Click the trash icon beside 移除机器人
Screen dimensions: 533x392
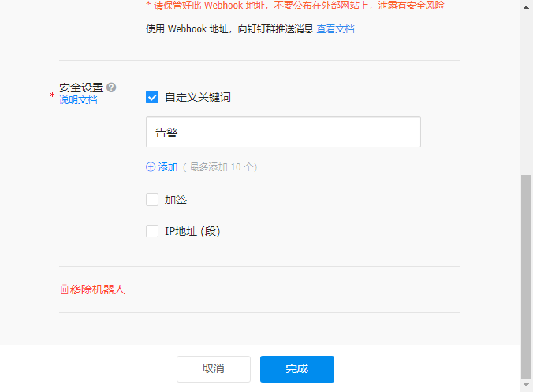pyautogui.click(x=64, y=289)
